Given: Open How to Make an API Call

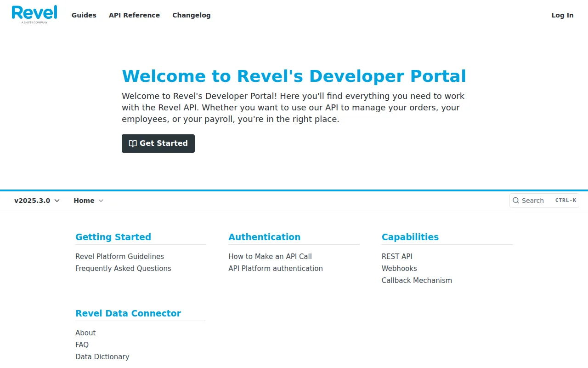Looking at the screenshot, I should point(270,256).
